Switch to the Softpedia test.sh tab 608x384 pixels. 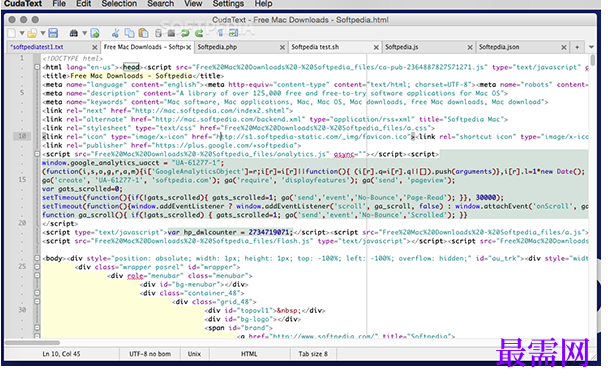click(x=335, y=47)
